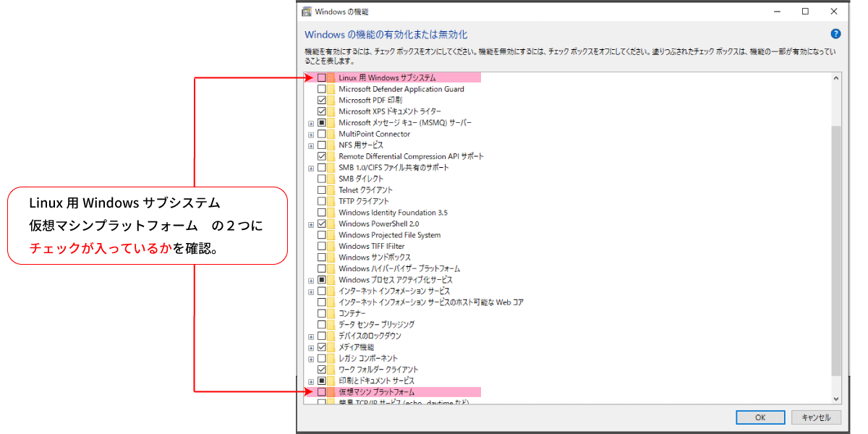
Task: Enable 仮想マシン プラットフォーム checkbox
Action: pyautogui.click(x=322, y=392)
